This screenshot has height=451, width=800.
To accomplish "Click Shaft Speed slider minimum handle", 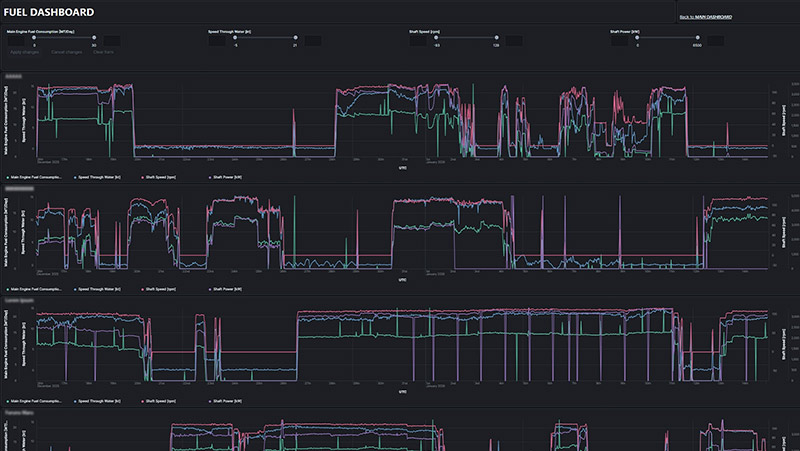I will [x=437, y=38].
